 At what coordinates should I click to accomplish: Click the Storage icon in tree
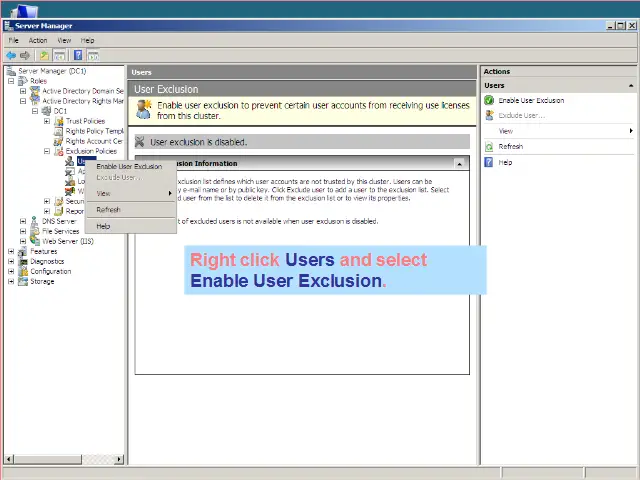pyautogui.click(x=23, y=281)
